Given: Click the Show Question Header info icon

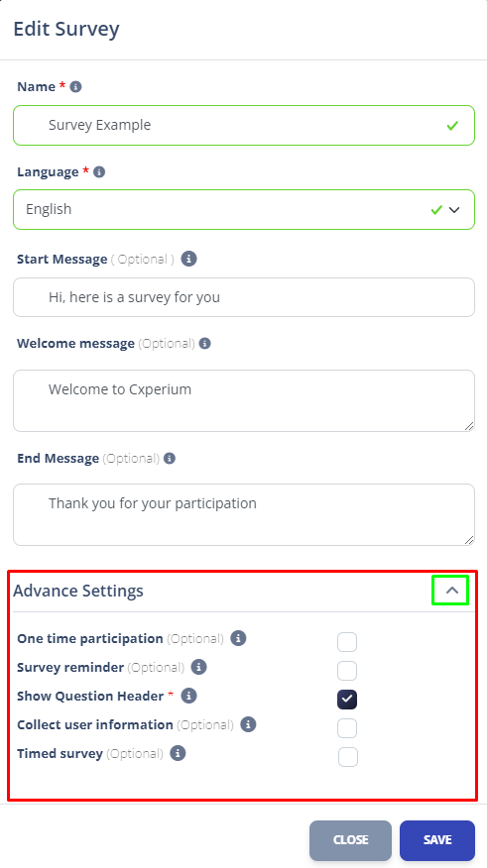Looking at the screenshot, I should click(x=188, y=696).
